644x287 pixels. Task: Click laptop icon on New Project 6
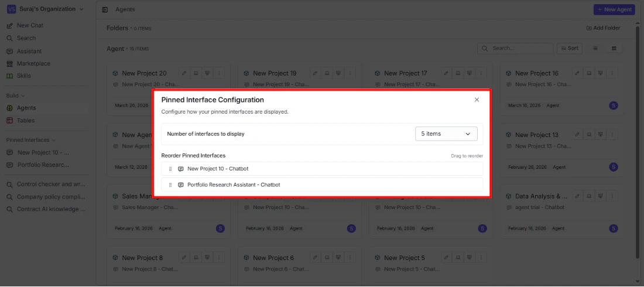point(327,258)
